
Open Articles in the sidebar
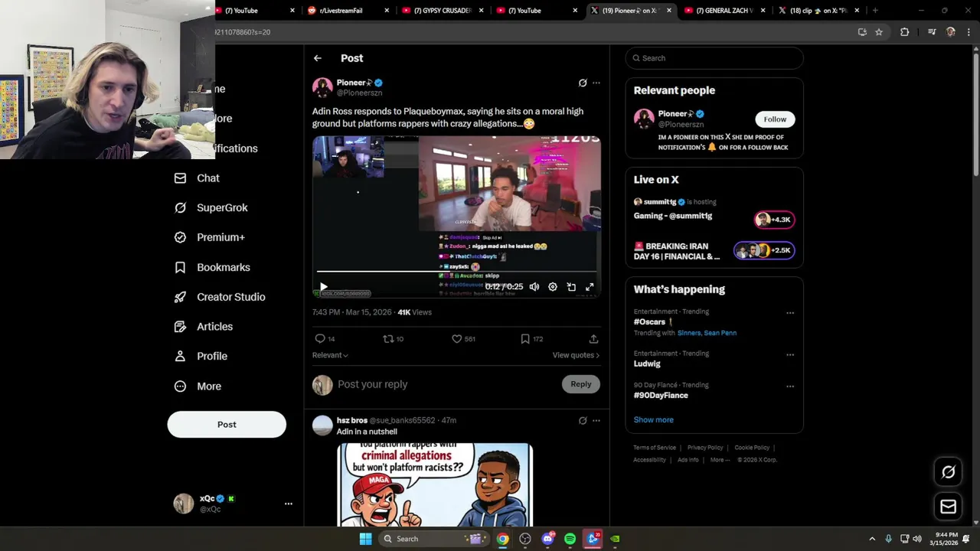click(203, 327)
